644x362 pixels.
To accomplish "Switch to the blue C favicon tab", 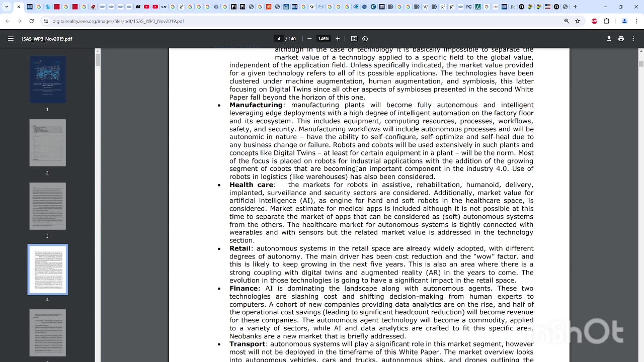I will [373, 7].
